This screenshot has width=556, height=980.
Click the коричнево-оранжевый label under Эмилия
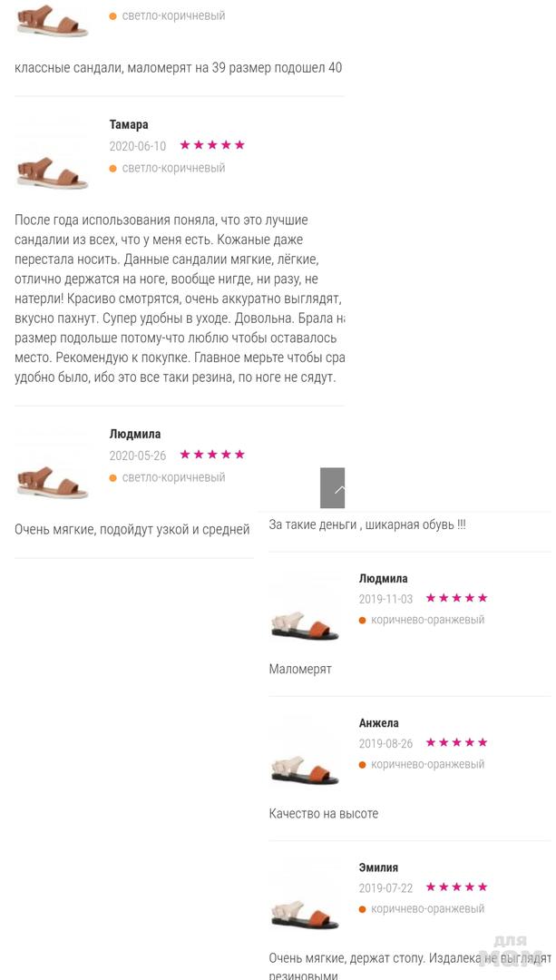tap(427, 909)
